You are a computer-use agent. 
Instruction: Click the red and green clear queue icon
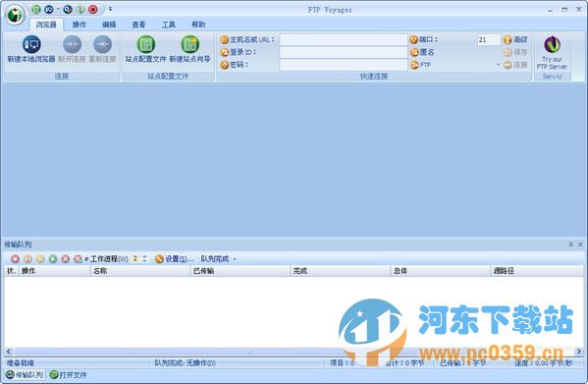click(x=78, y=258)
